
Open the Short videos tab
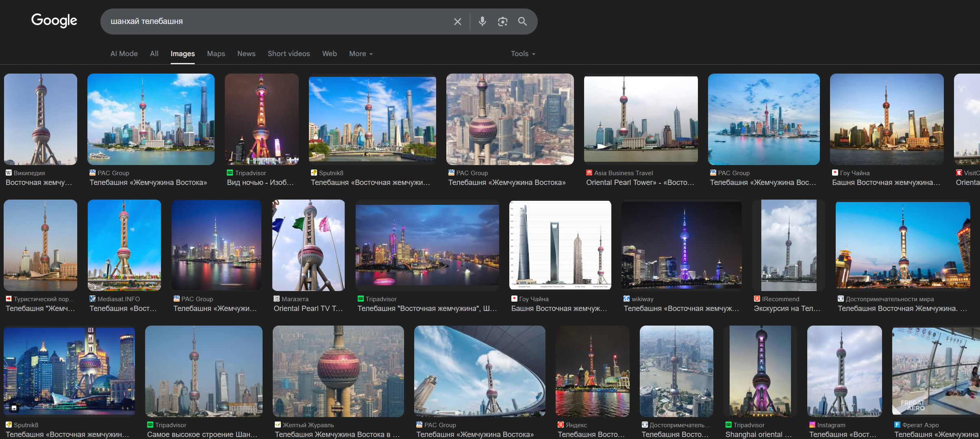tap(289, 54)
